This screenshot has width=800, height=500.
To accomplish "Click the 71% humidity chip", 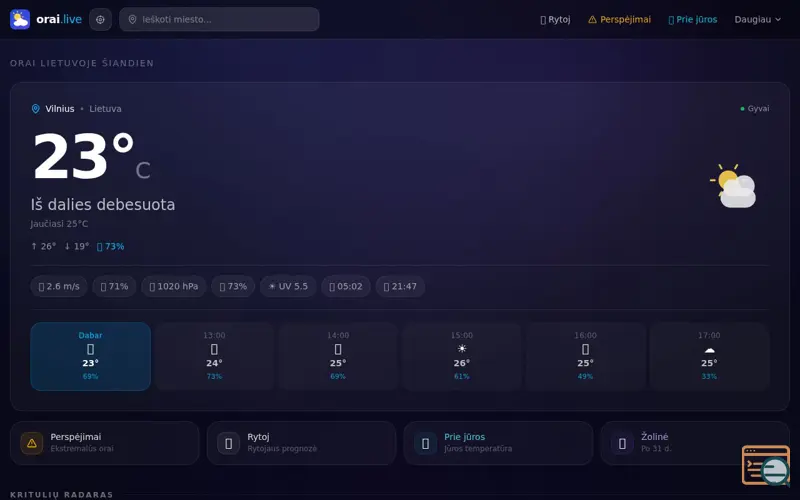I will coord(114,286).
